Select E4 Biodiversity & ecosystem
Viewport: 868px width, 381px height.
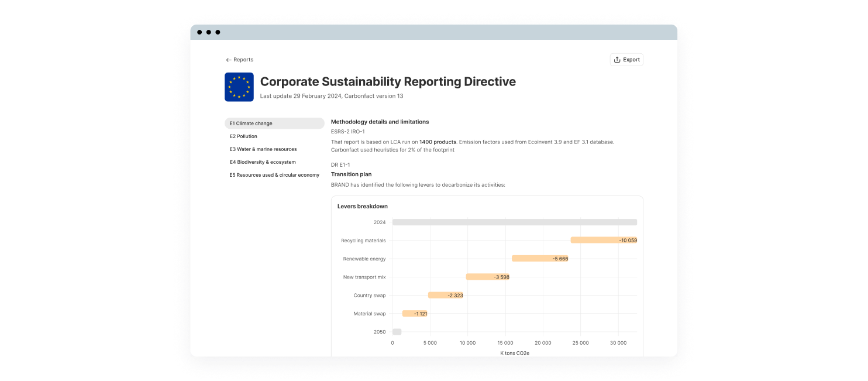tap(263, 162)
